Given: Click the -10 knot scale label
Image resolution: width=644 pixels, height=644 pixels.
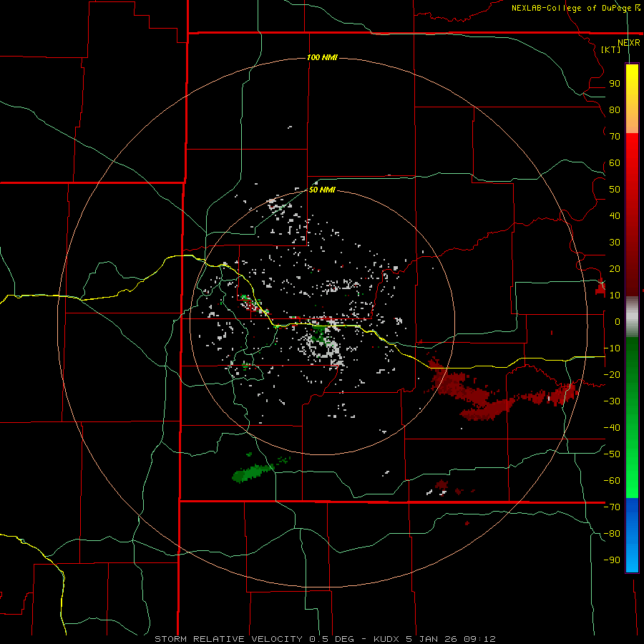Looking at the screenshot, I should pyautogui.click(x=612, y=348).
